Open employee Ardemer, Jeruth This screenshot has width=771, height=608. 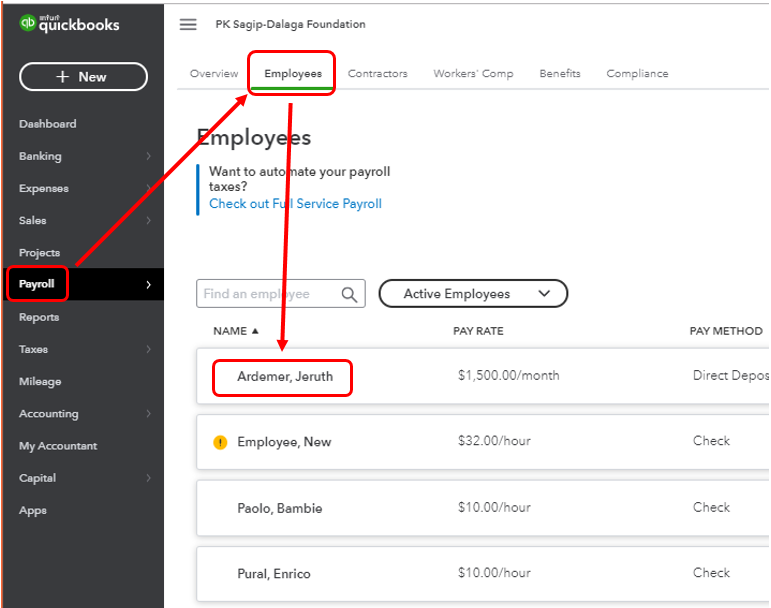click(x=284, y=376)
